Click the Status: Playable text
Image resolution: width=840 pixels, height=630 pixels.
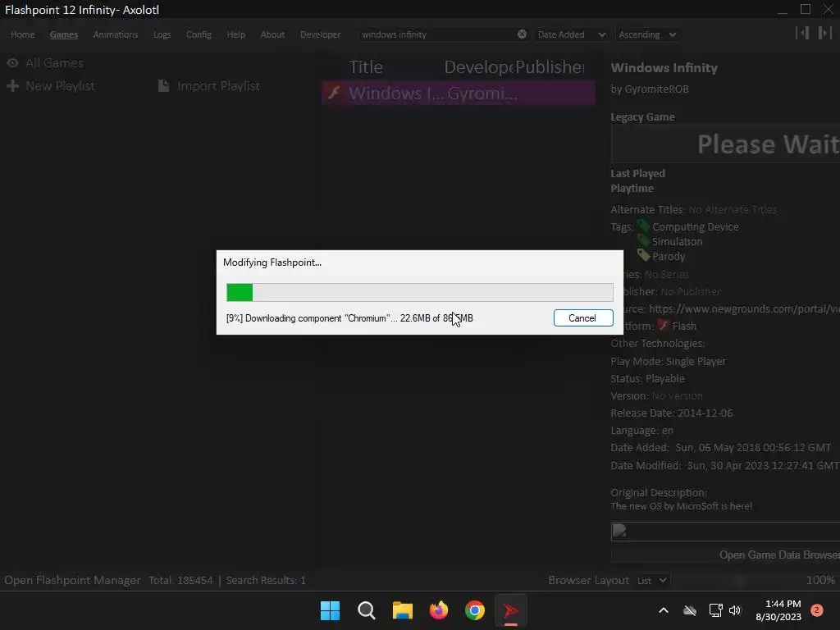point(648,378)
